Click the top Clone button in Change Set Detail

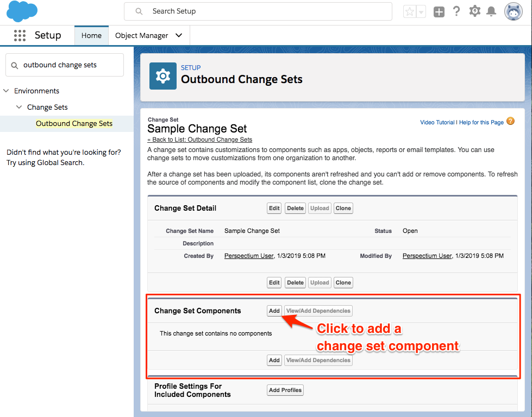pos(343,208)
